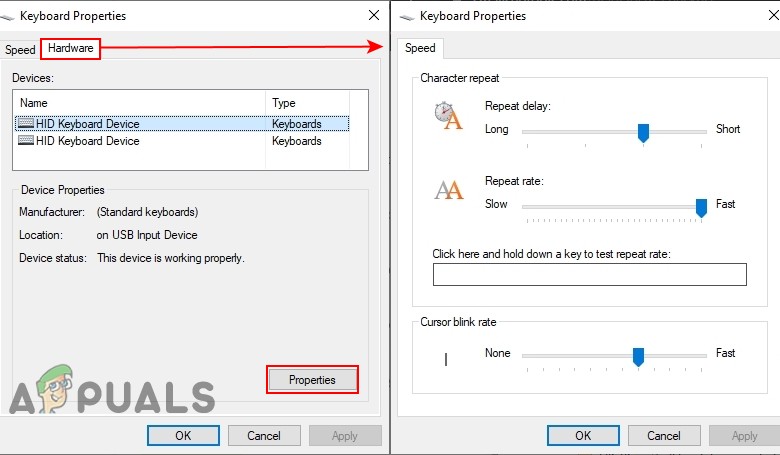Click the Repeat delay stopwatch icon
780x455 pixels.
coord(448,115)
